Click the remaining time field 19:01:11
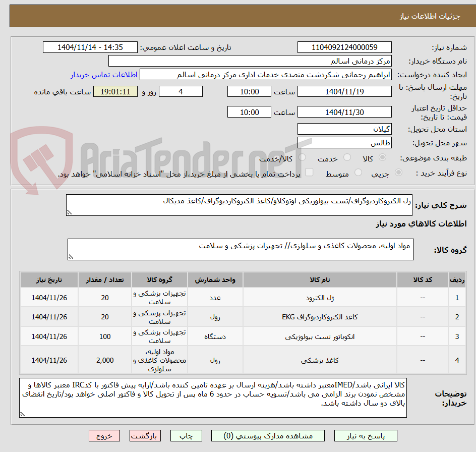Image resolution: width=476 pixels, height=452 pixels. coord(115,91)
